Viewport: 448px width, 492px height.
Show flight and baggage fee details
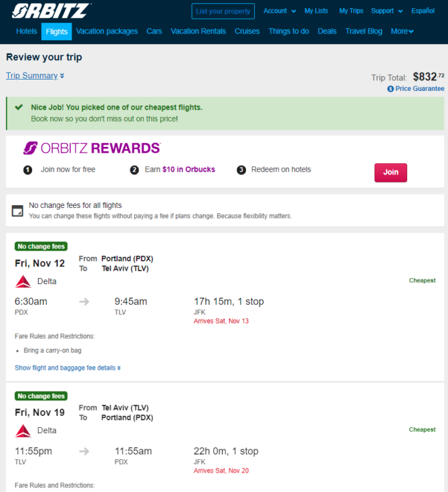[68, 368]
